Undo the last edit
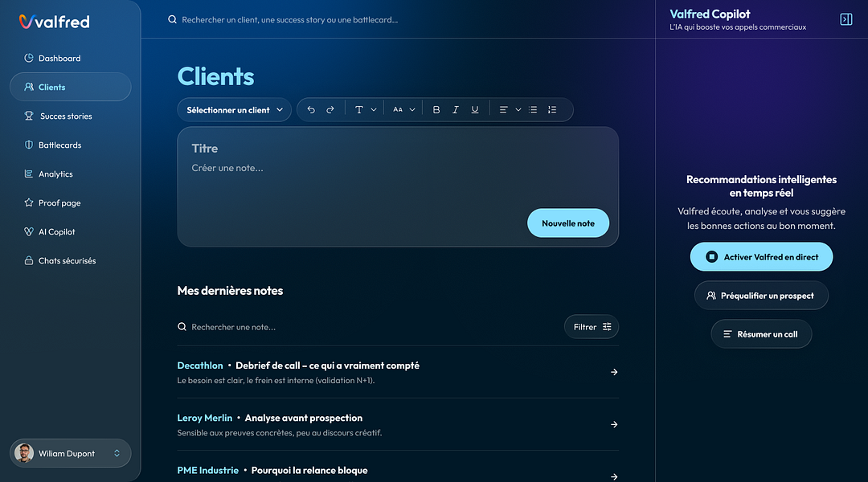 coord(311,109)
